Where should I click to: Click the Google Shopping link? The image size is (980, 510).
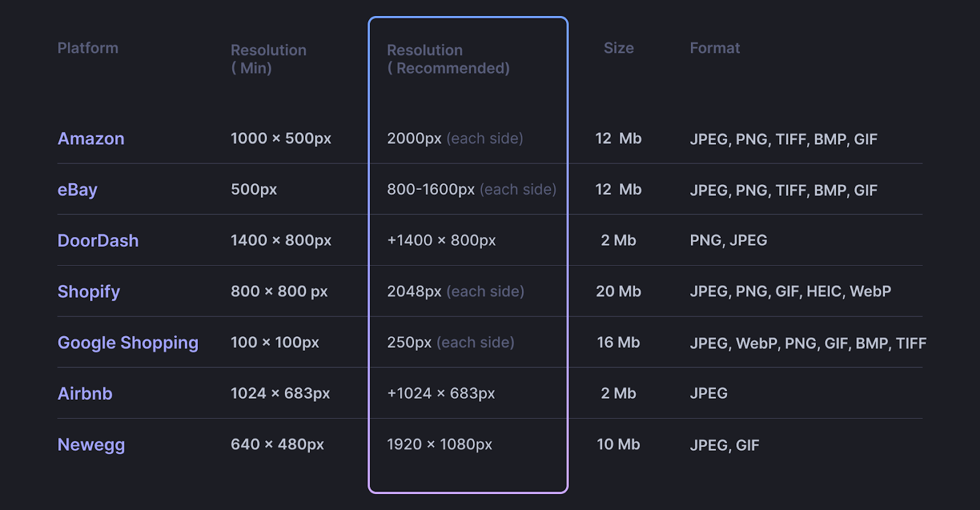click(x=128, y=343)
